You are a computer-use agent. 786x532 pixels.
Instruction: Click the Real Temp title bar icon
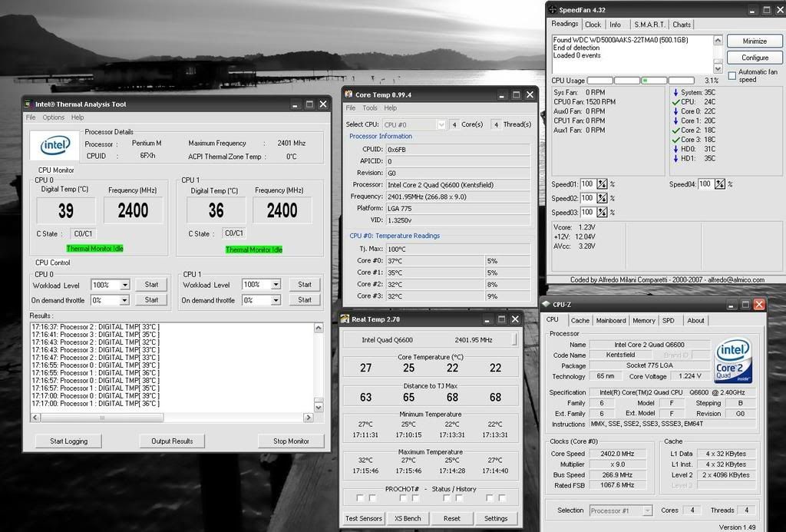click(345, 319)
